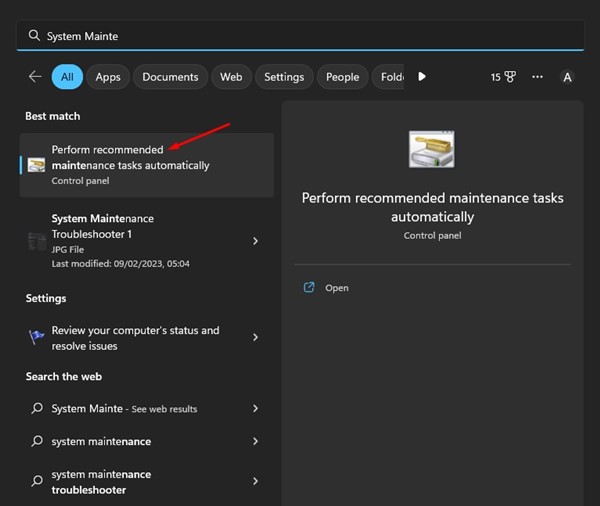Click the search icon beside "system maintenance"
The height and width of the screenshot is (506, 600).
(x=37, y=441)
